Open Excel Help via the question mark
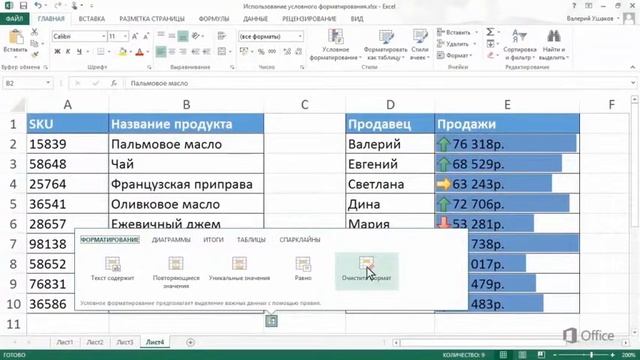Image resolution: width=640 pixels, height=360 pixels. coord(574,6)
